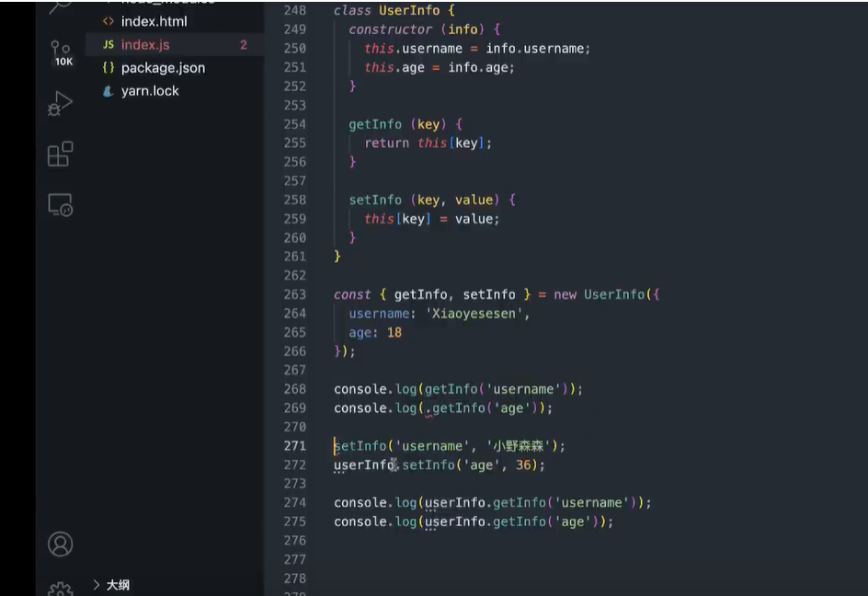
Task: Click 'getInfo (key)' method definition line 254
Action: coord(397,124)
